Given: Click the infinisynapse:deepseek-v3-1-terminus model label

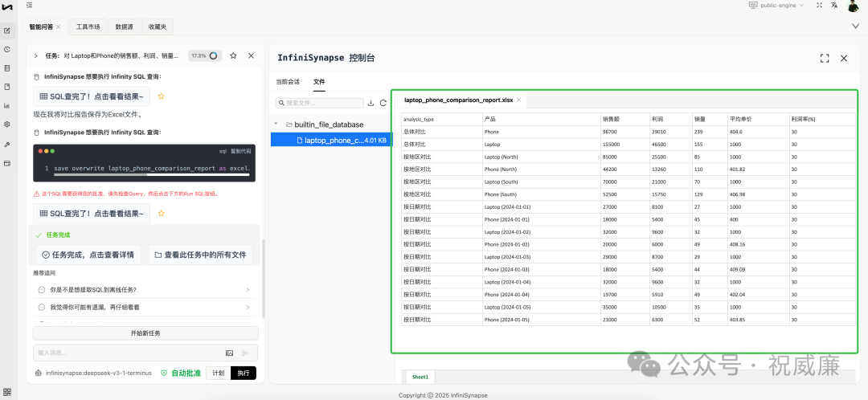Looking at the screenshot, I should [99, 373].
